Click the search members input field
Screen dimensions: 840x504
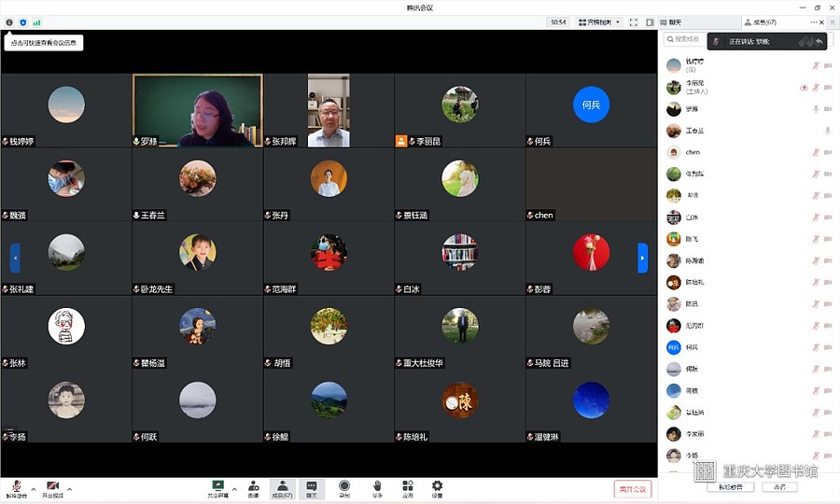pyautogui.click(x=685, y=39)
